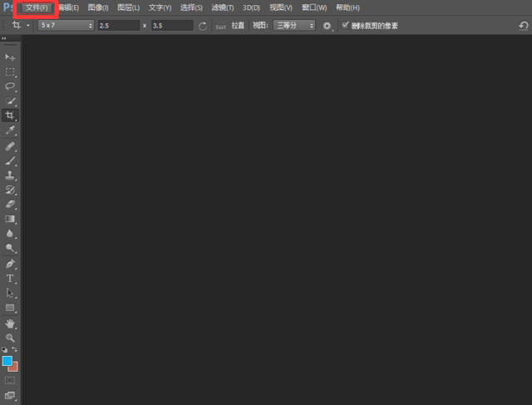Viewport: 532px width, 405px height.
Task: Open the 5 x 7 aspect ratio dropdown
Action: click(66, 26)
